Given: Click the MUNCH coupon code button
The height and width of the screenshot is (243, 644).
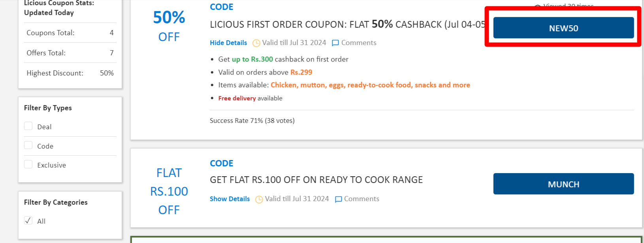Looking at the screenshot, I should pyautogui.click(x=563, y=184).
